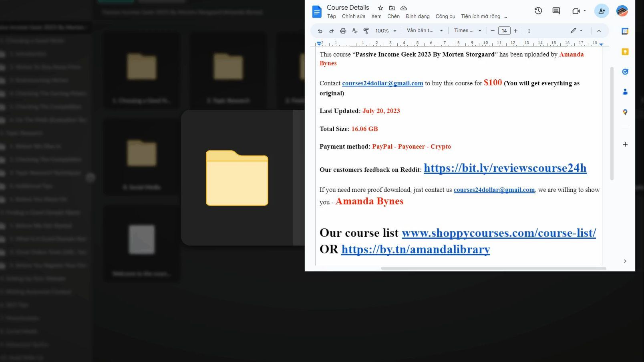Expand the overflow menu ellipsis

tap(505, 16)
